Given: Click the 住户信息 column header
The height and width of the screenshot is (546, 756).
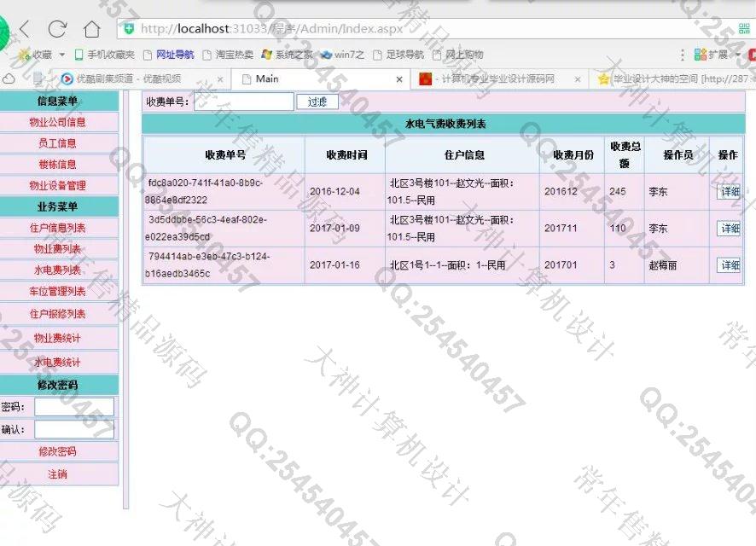Looking at the screenshot, I should pos(463,155).
